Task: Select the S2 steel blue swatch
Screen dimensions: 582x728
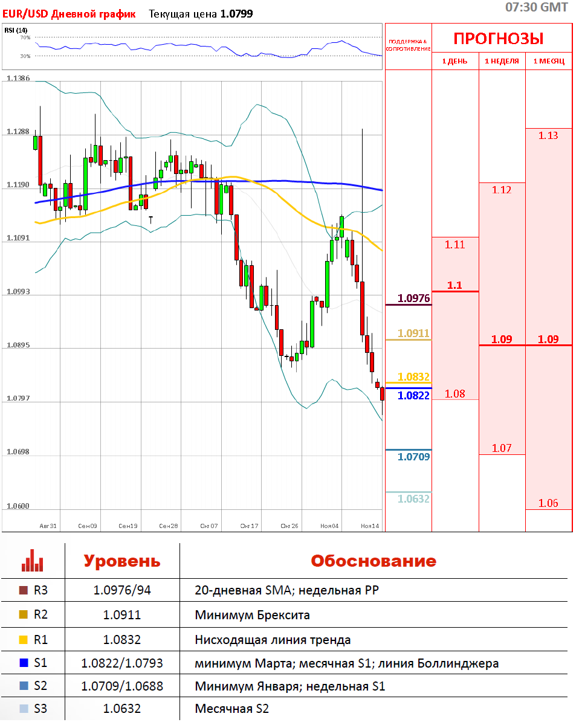Action: click(x=23, y=686)
